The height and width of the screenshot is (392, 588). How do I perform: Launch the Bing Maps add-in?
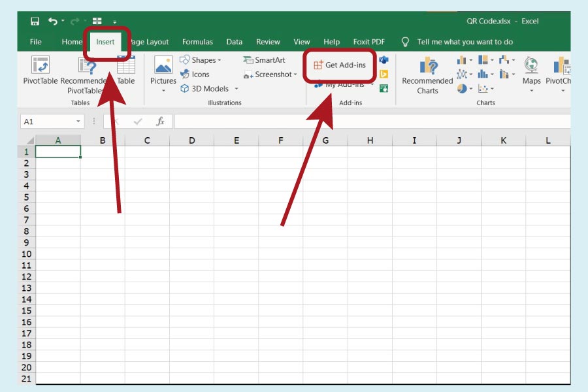point(384,74)
